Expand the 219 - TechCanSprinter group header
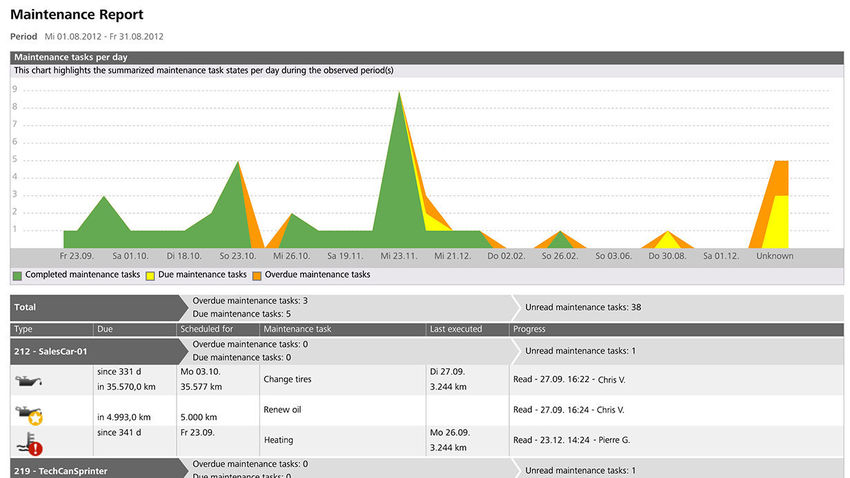This screenshot has height=478, width=850. (98, 469)
